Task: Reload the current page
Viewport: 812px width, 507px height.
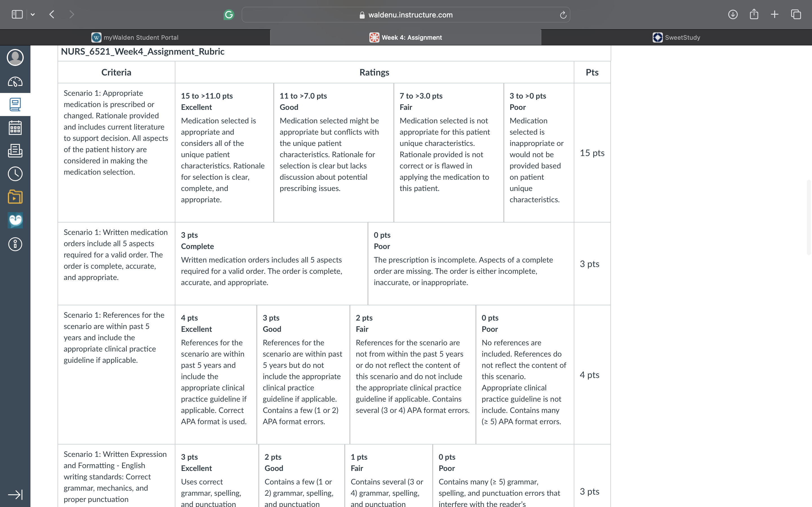Action: pyautogui.click(x=563, y=15)
